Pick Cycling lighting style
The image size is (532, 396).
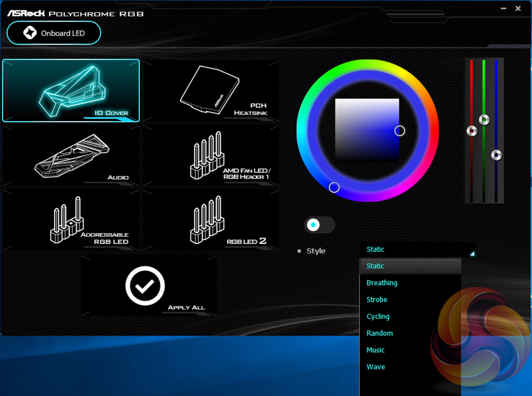(x=410, y=316)
